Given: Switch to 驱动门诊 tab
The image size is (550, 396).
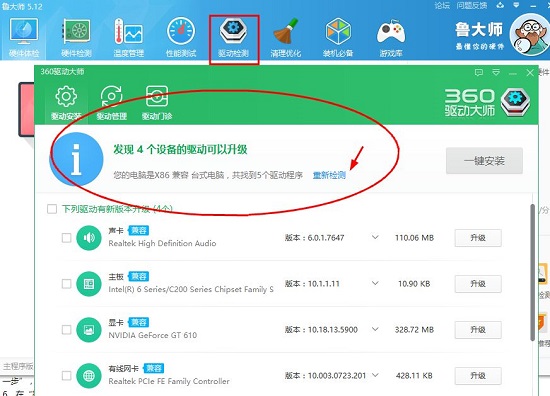Looking at the screenshot, I should (157, 103).
